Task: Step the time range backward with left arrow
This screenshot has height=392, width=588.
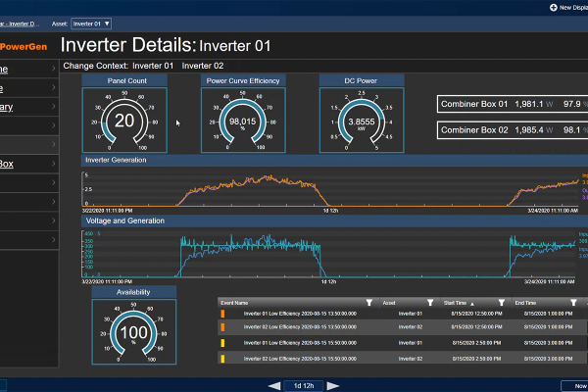Action: point(275,385)
